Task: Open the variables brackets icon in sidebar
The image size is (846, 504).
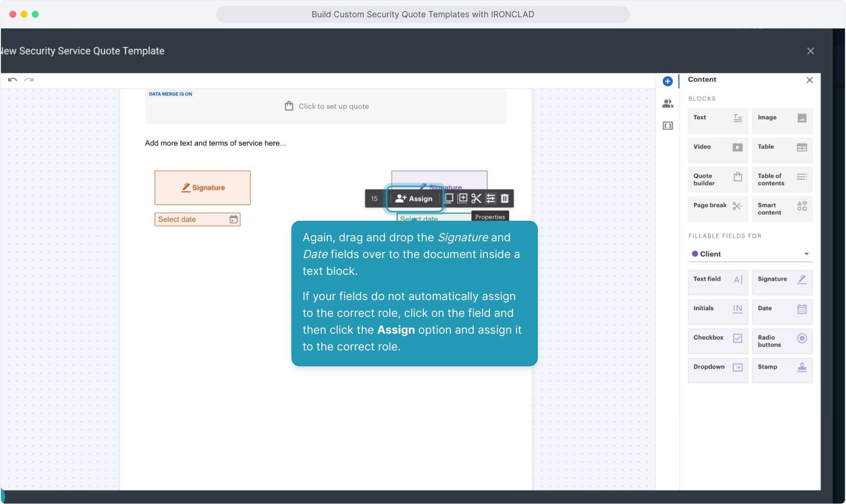Action: coord(668,126)
